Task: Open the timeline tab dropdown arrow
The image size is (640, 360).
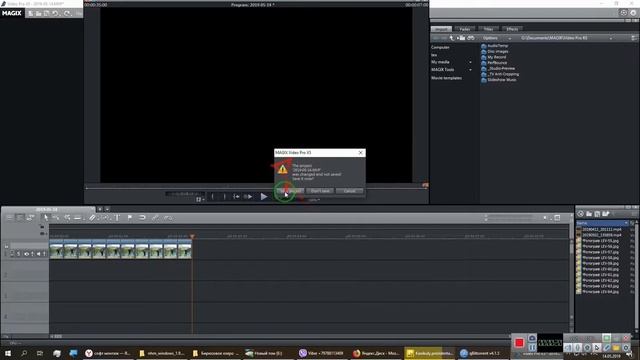Action: (107, 209)
